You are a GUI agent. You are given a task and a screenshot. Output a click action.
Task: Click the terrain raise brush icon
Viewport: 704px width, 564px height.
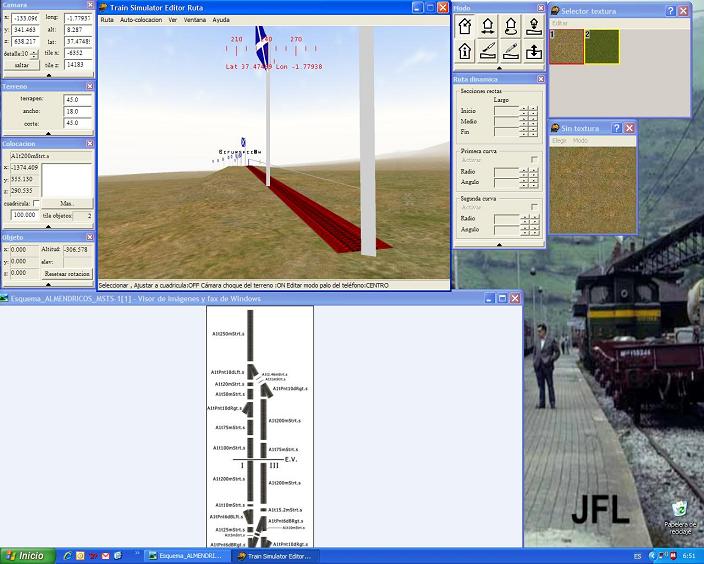[488, 50]
